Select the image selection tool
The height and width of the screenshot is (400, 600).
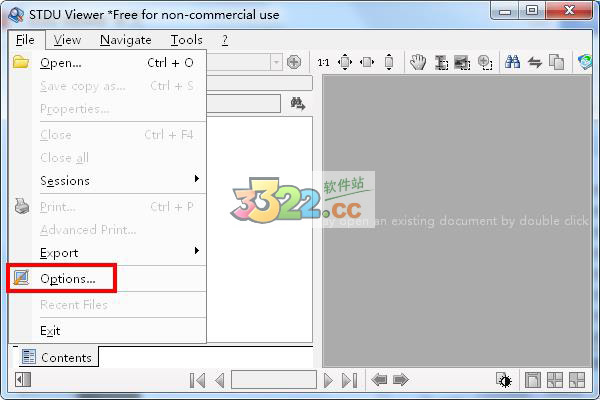click(x=462, y=62)
